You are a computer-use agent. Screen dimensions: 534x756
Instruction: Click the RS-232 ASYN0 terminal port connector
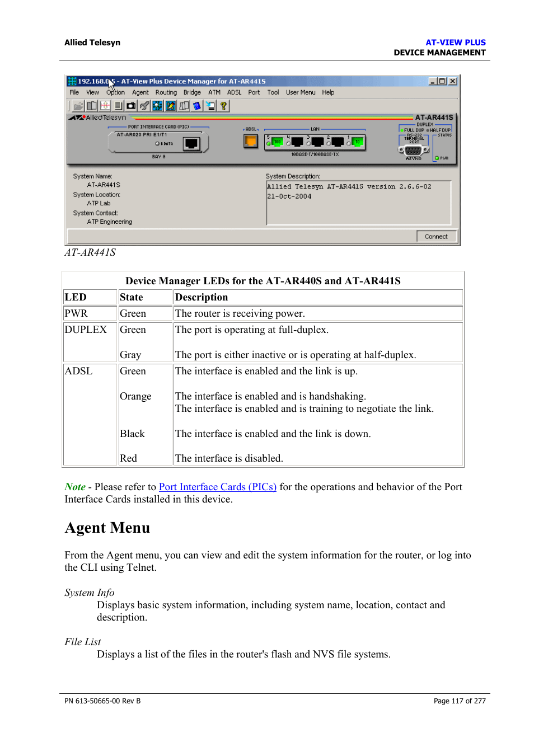(x=414, y=150)
